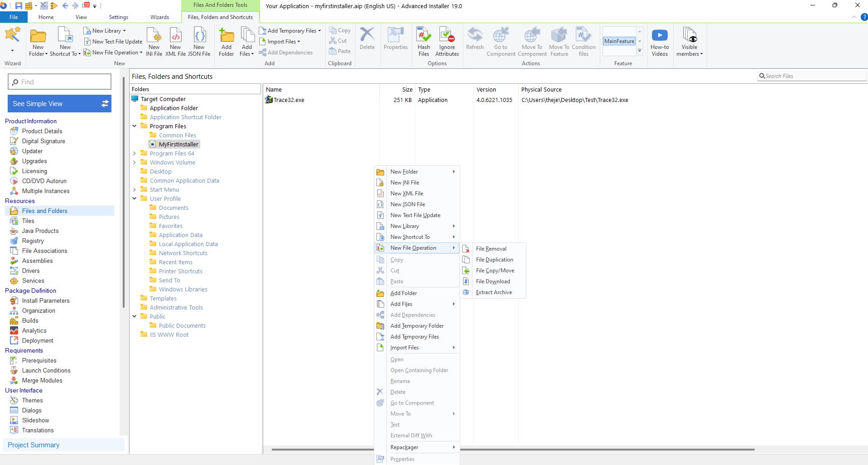Viewport: 868px width, 465px height.
Task: Collapse the User Profile node
Action: coord(135,199)
